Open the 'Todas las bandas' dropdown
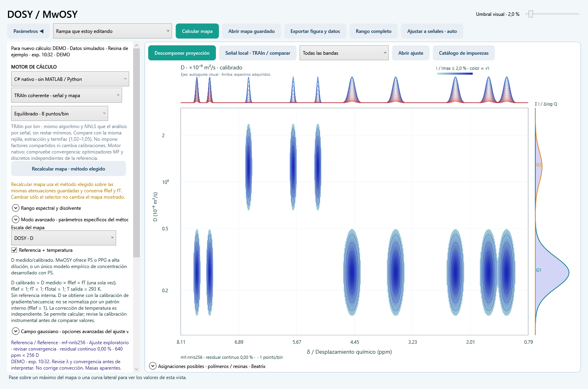This screenshot has width=588, height=389. [344, 53]
